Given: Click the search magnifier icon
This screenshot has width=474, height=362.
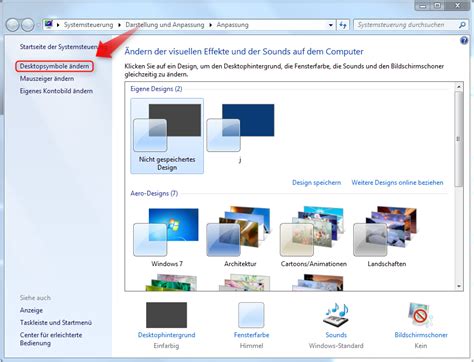Looking at the screenshot, I should (x=462, y=25).
